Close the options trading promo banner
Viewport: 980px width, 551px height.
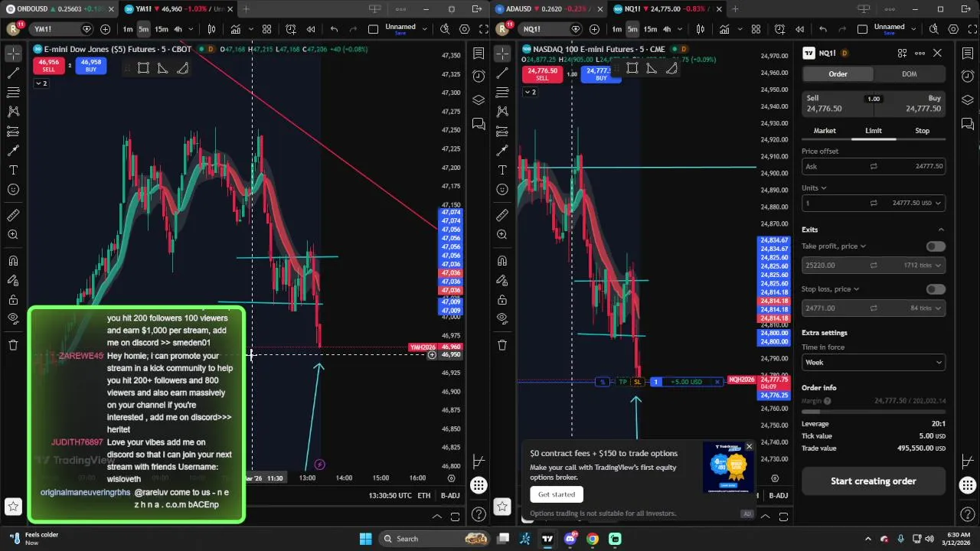[749, 446]
